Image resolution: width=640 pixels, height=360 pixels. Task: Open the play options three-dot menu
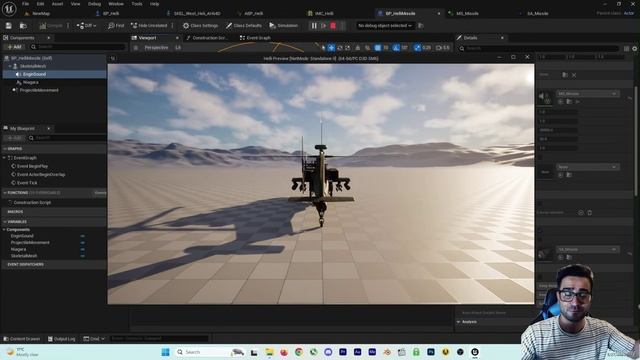(x=343, y=26)
